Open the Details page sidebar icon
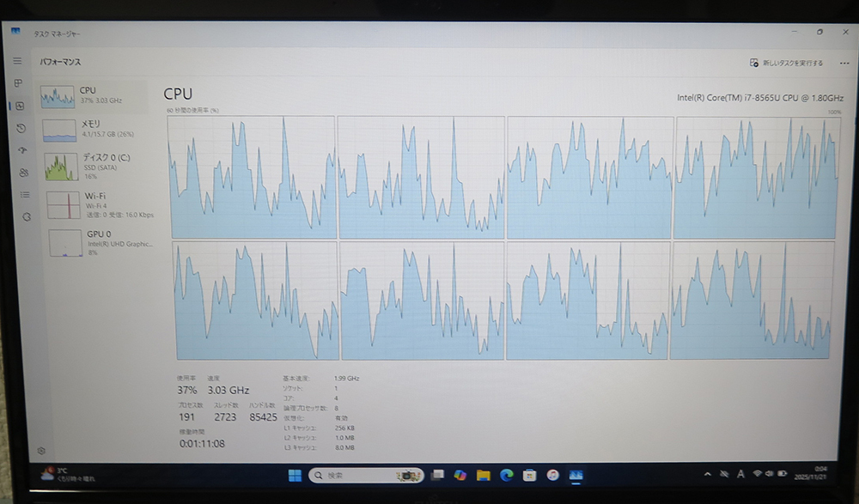The width and height of the screenshot is (859, 504). point(25,195)
